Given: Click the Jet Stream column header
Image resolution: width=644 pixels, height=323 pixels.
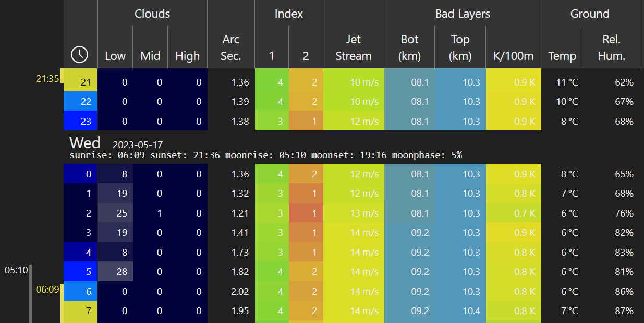Looking at the screenshot, I should click(x=354, y=47).
